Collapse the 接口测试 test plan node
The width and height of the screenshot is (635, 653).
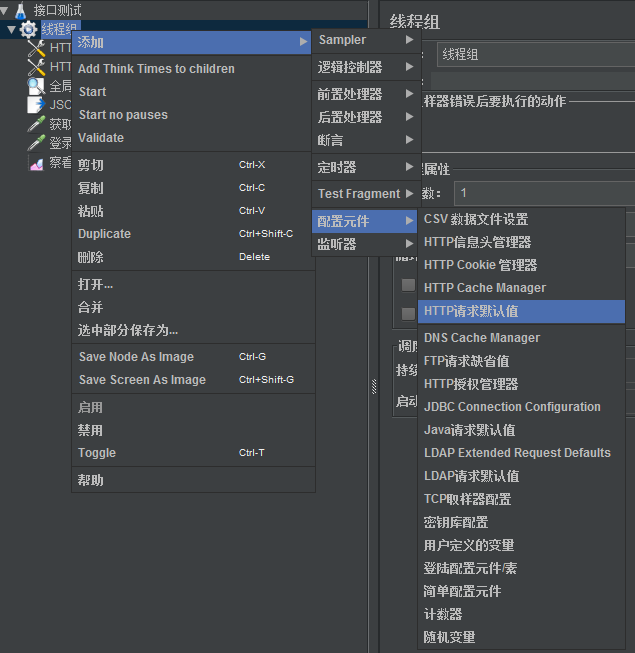(4, 10)
